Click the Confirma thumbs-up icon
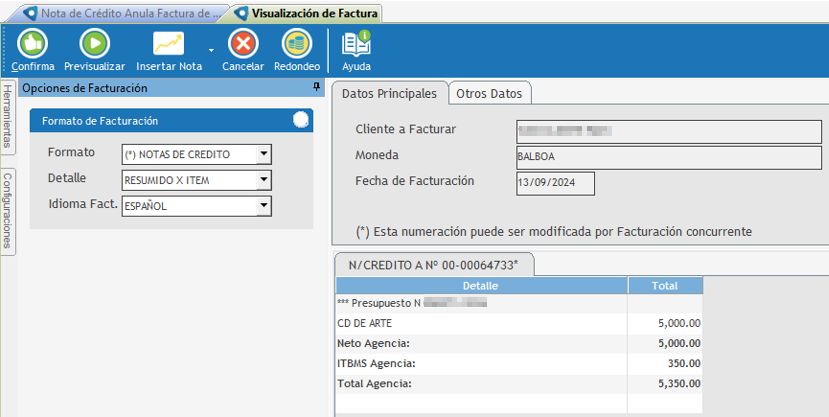829x417 pixels. click(32, 44)
